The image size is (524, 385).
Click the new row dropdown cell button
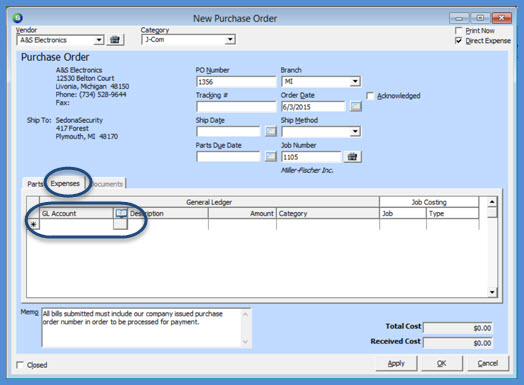[x=120, y=224]
